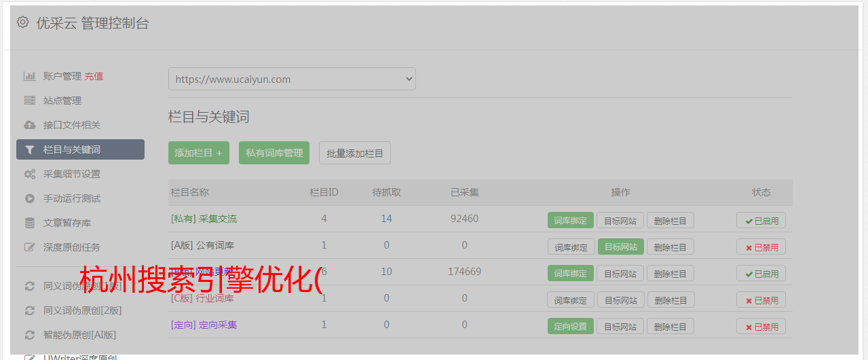This screenshot has width=868, height=360.
Task: Click the [定向] 定向采集 column name
Action: (x=204, y=325)
